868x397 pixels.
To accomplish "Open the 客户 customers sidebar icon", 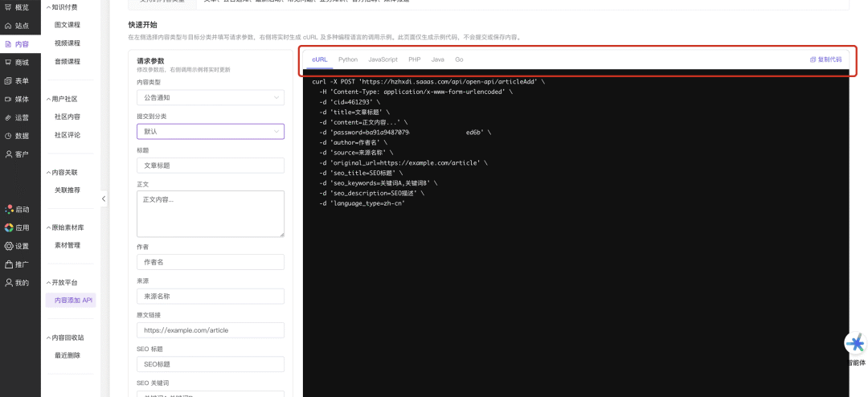I will [x=8, y=154].
